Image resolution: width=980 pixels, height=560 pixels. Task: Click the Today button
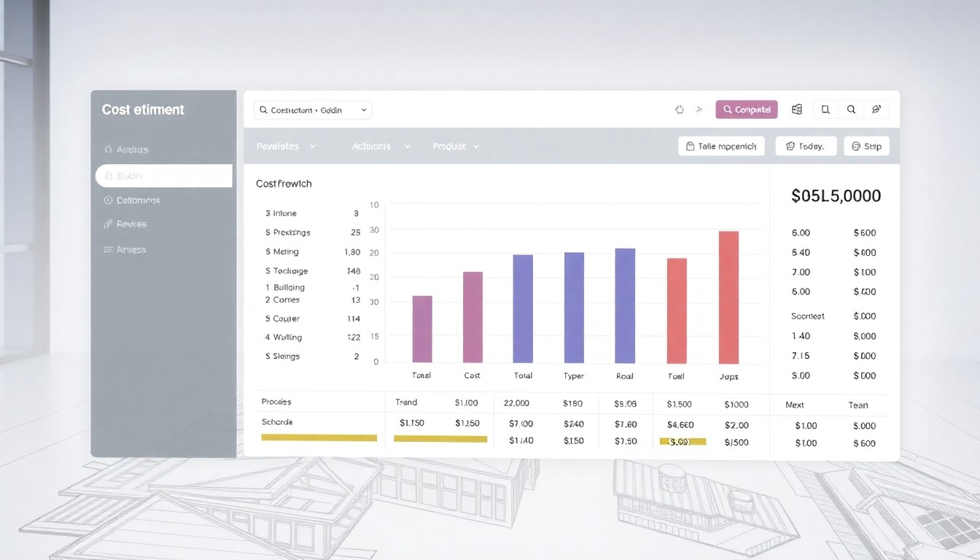point(806,146)
